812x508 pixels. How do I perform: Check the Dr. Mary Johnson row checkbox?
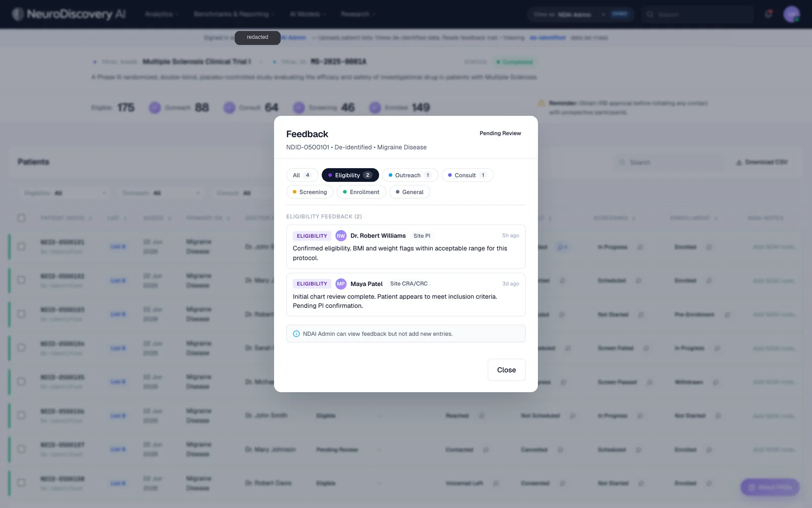(21, 449)
